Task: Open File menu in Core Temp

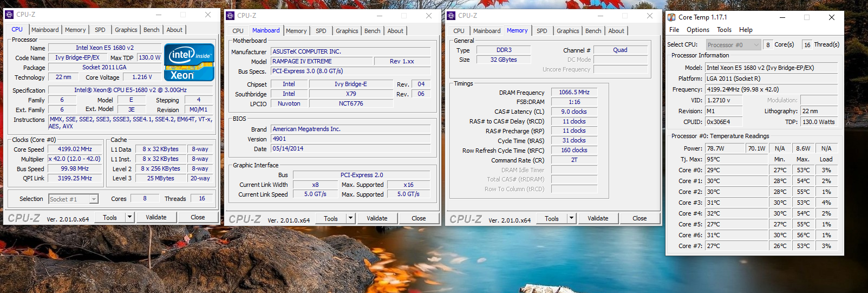Action: (x=674, y=30)
